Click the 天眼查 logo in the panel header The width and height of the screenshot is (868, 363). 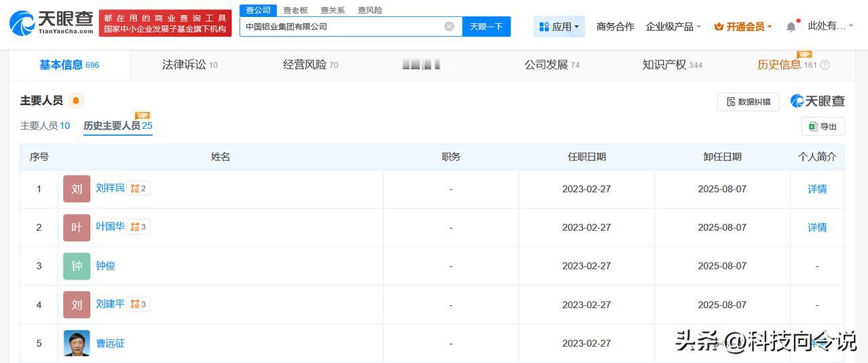[817, 101]
